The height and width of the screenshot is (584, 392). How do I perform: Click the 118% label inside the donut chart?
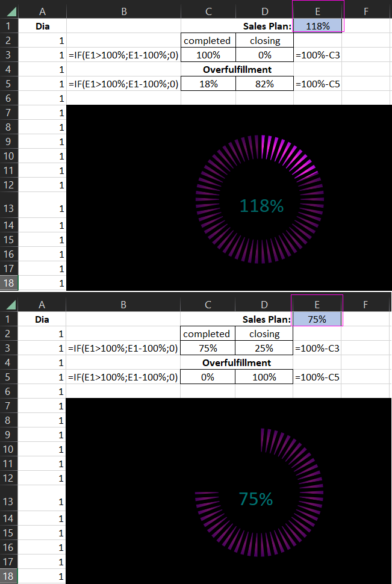point(261,206)
